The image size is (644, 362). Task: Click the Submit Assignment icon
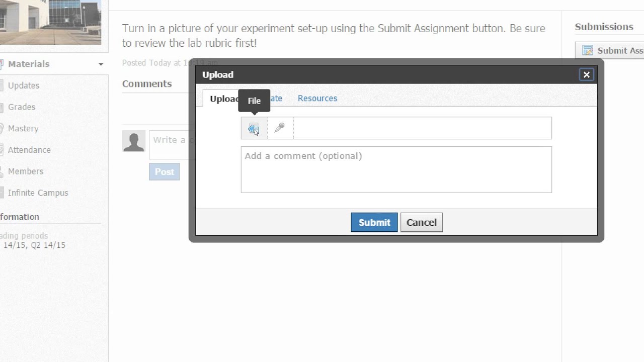[587, 50]
